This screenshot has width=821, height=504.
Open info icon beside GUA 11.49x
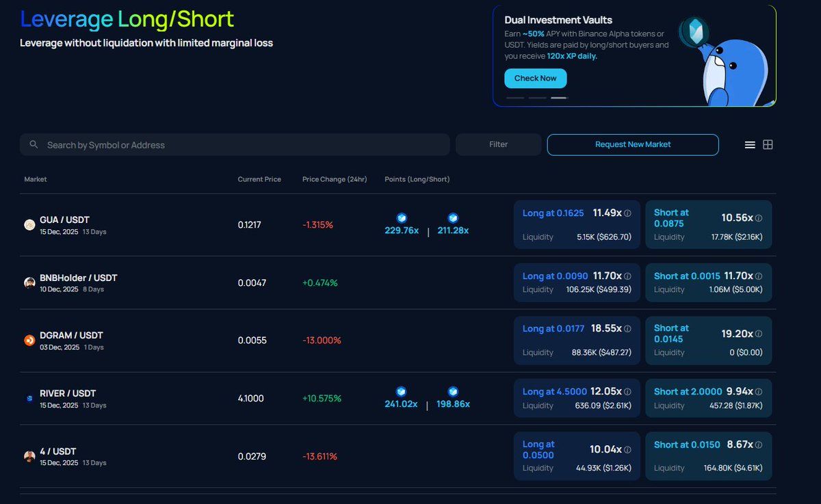click(628, 213)
